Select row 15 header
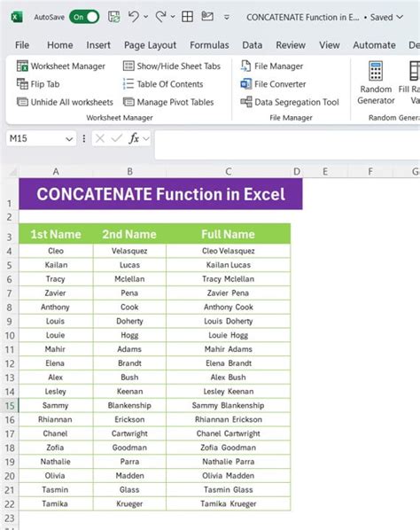This screenshot has width=420, height=530. point(10,405)
